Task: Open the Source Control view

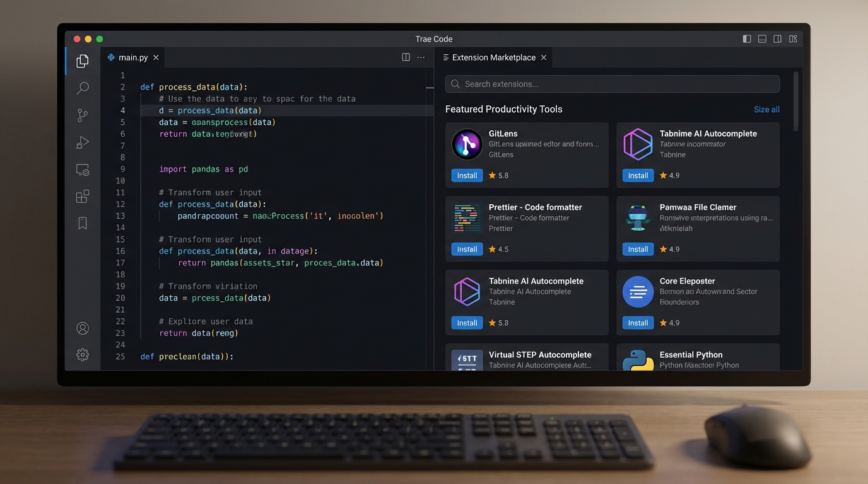Action: (82, 115)
